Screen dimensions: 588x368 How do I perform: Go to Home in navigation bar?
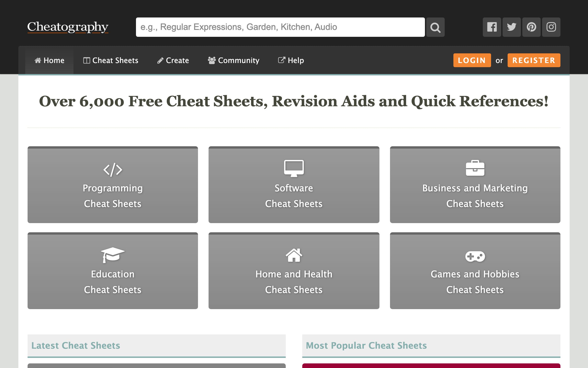[x=49, y=60]
